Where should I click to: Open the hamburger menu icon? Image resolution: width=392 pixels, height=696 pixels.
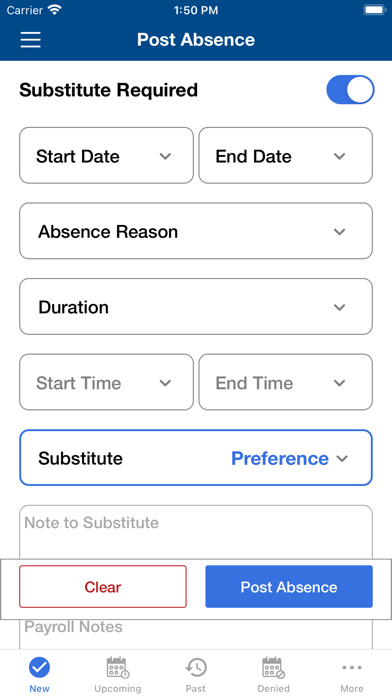[x=31, y=40]
